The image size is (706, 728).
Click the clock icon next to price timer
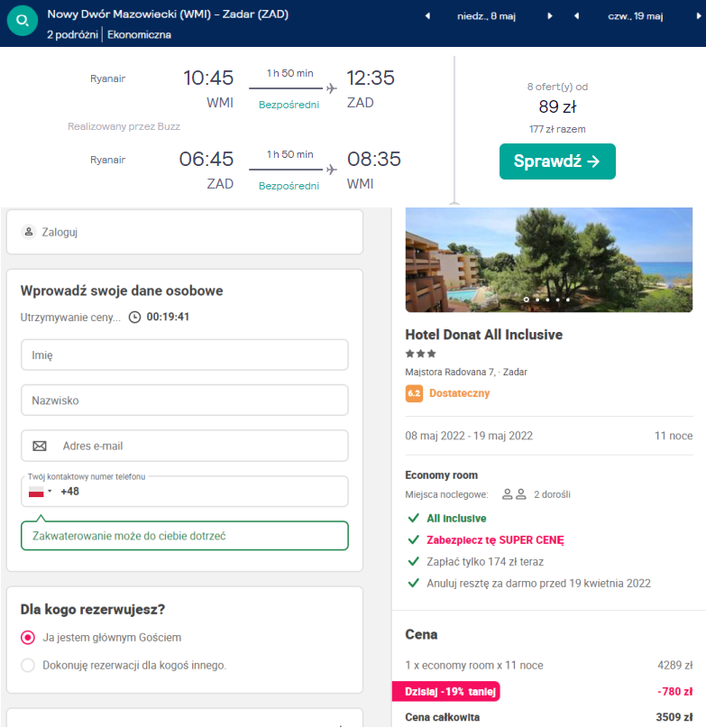(135, 318)
